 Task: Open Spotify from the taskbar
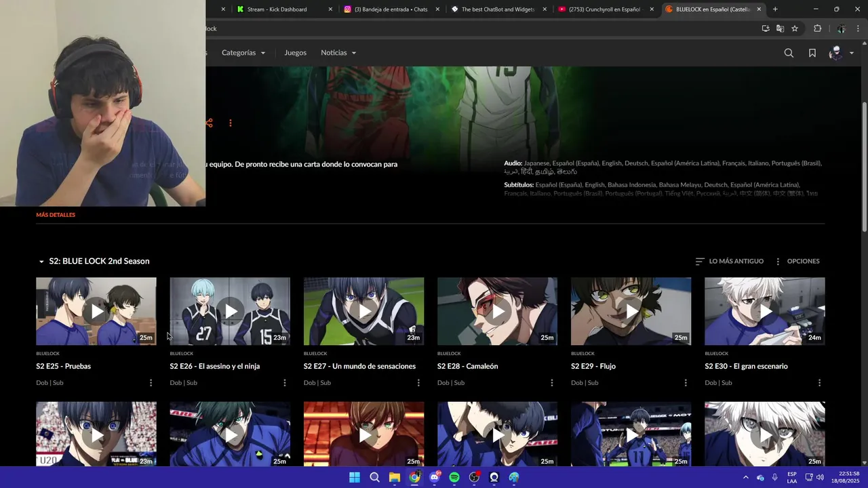coord(454,477)
